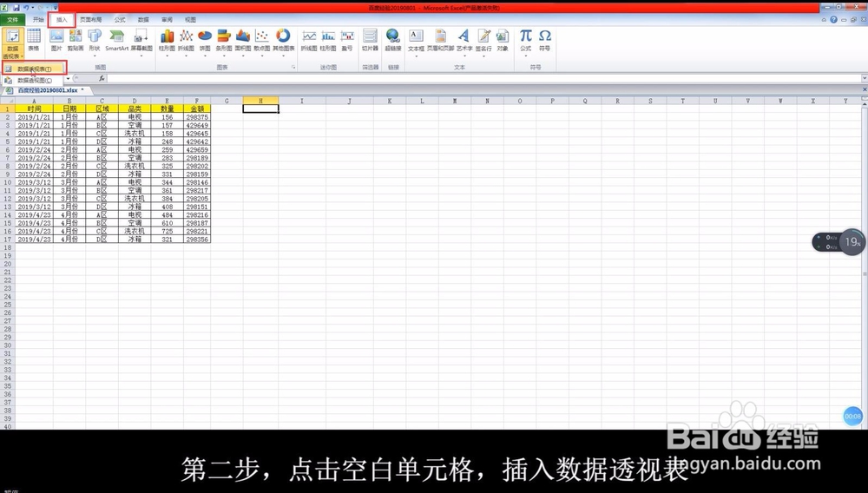Select the 百度经验20190801.xlsx workbook tab
The image size is (868, 493).
(x=47, y=90)
